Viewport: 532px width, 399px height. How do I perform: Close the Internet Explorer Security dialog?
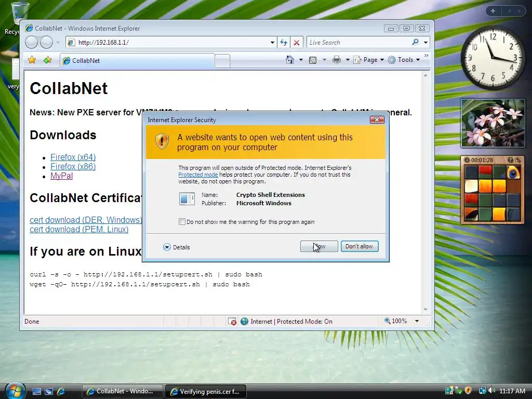[x=377, y=120]
